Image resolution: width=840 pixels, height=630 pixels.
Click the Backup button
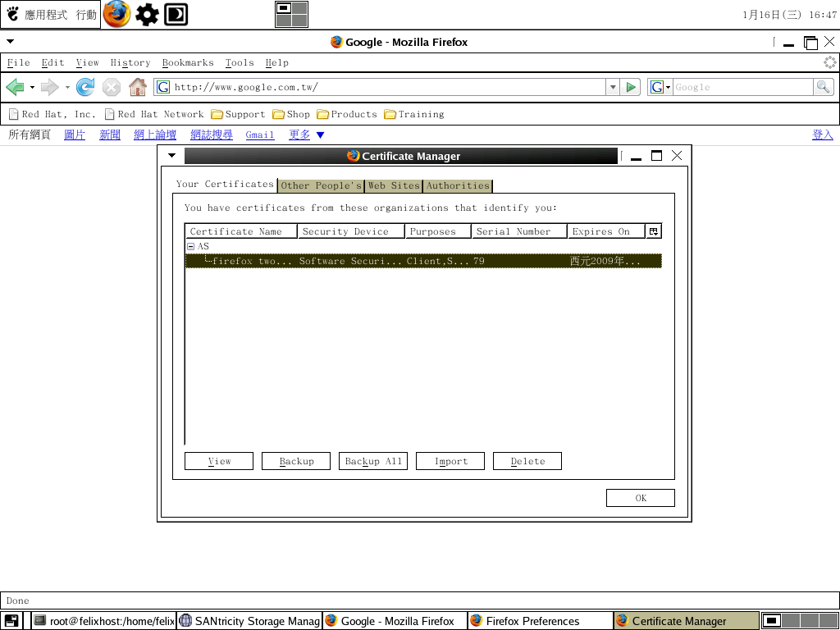[x=296, y=461]
